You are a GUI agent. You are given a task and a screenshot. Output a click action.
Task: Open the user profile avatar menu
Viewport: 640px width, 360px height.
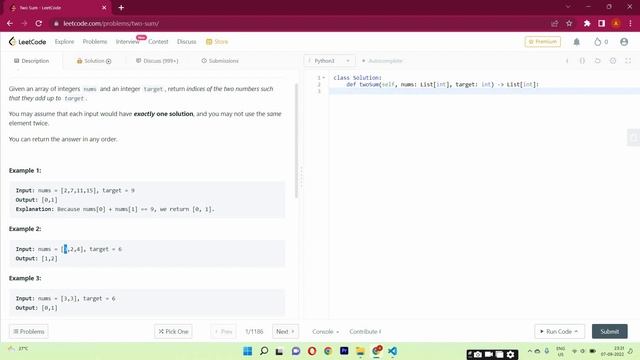pyautogui.click(x=624, y=42)
